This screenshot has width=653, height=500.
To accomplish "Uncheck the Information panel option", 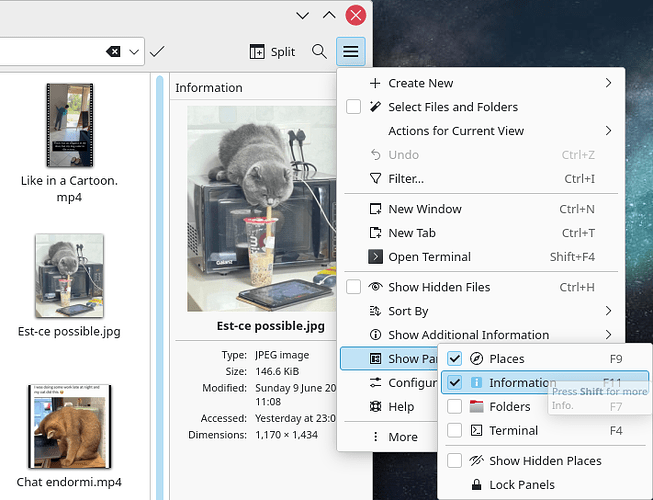I will tap(455, 383).
